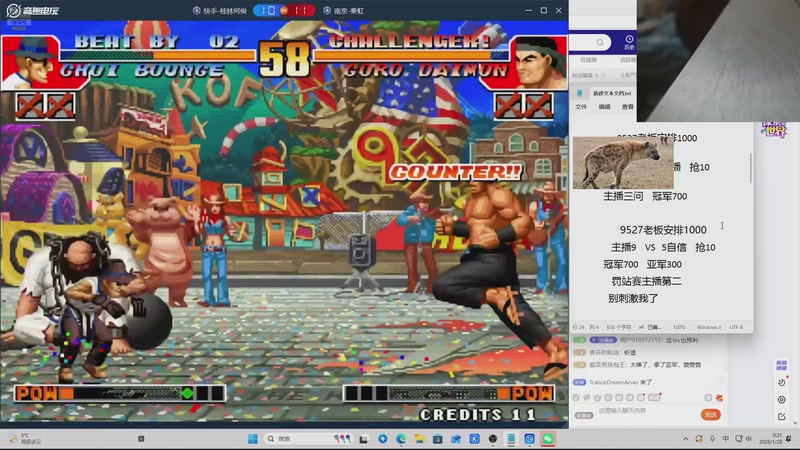Image resolution: width=800 pixels, height=450 pixels.
Task: Open the 编辑 menu in Notepad
Action: click(x=604, y=107)
